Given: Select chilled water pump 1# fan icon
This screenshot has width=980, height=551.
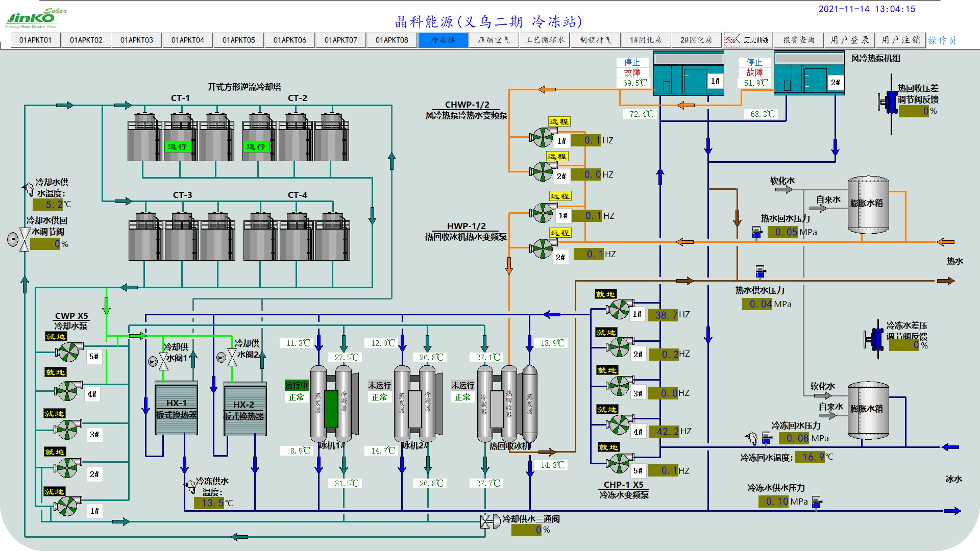Looking at the screenshot, I should [x=619, y=309].
